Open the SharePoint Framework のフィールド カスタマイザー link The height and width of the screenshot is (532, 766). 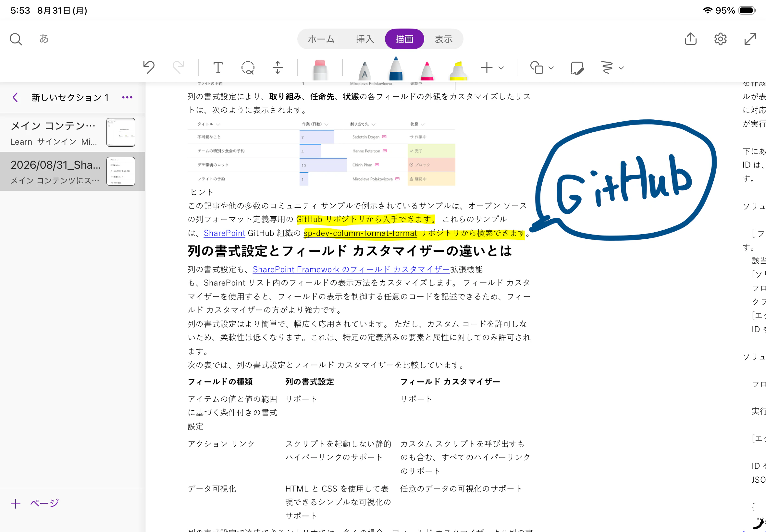coord(352,269)
